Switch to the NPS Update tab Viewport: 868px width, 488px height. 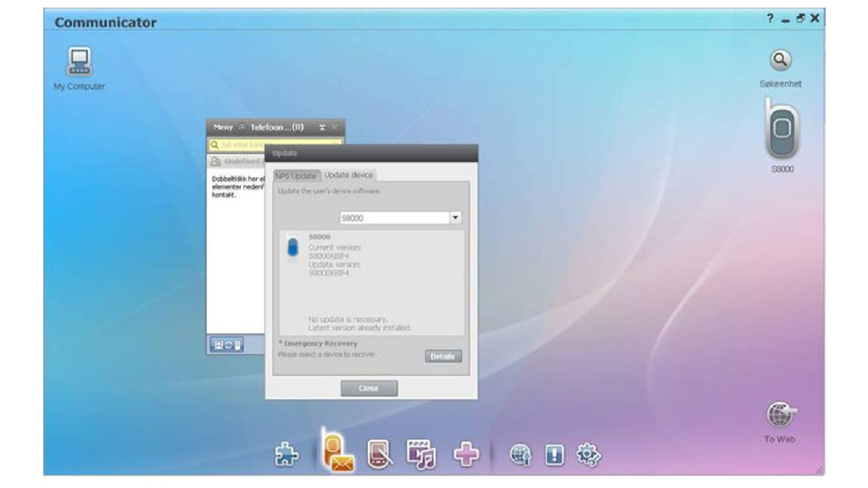pyautogui.click(x=296, y=176)
